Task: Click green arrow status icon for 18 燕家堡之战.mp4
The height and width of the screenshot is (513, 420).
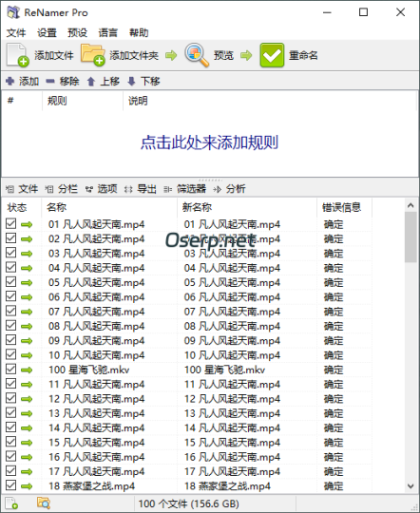Action: [x=27, y=485]
